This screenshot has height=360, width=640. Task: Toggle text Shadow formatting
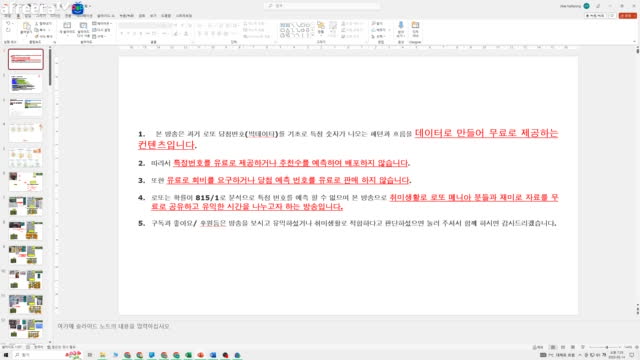pos(141,33)
